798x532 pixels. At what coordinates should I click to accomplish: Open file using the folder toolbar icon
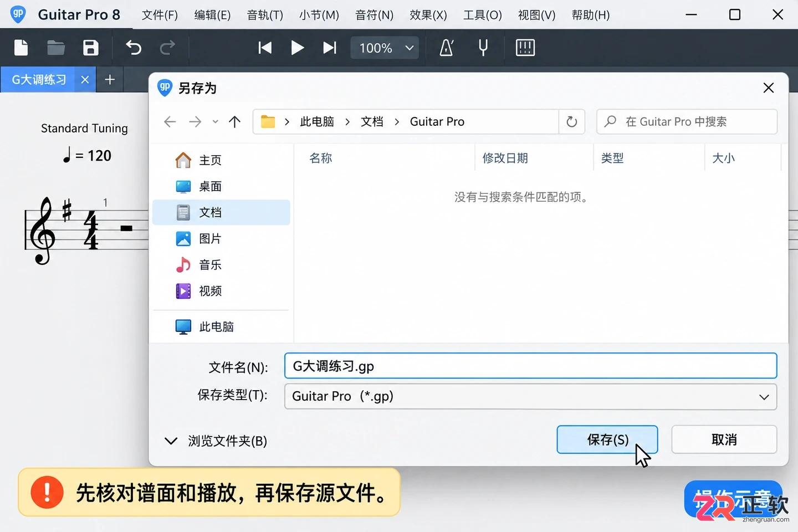coord(55,48)
